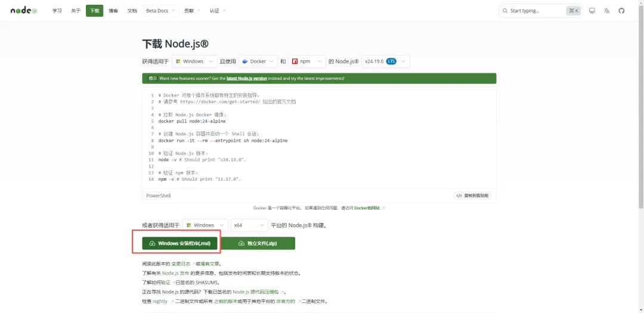This screenshot has width=644, height=313.
Task: Open the 验证 signed SHASUMS link
Action: (165, 283)
